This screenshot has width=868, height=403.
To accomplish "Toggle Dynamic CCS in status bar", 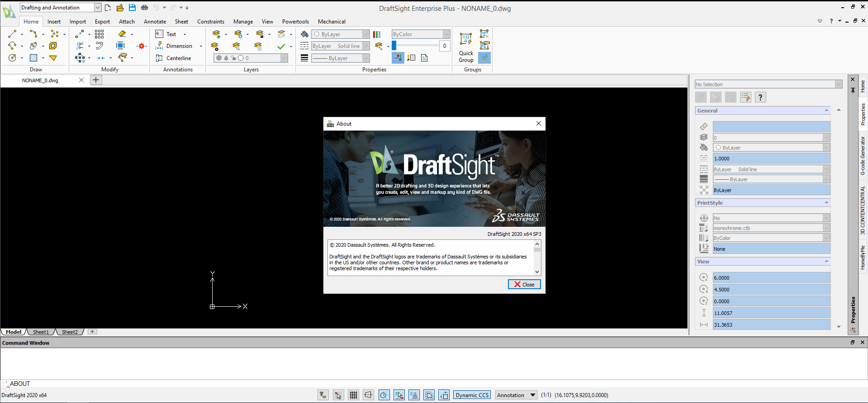I will pyautogui.click(x=472, y=395).
